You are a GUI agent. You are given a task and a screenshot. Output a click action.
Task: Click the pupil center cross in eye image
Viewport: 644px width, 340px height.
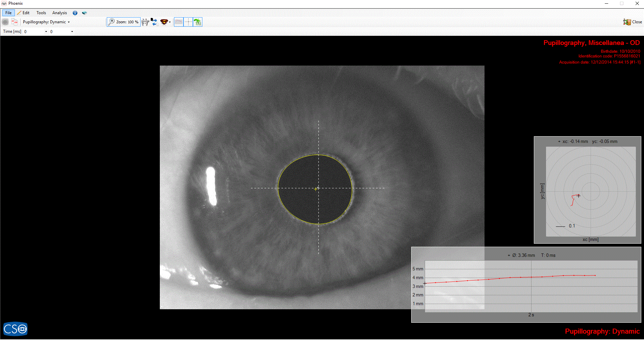[x=316, y=189]
